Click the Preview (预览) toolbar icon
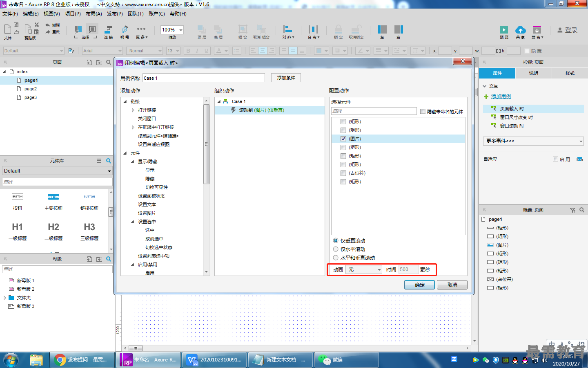 (x=504, y=30)
